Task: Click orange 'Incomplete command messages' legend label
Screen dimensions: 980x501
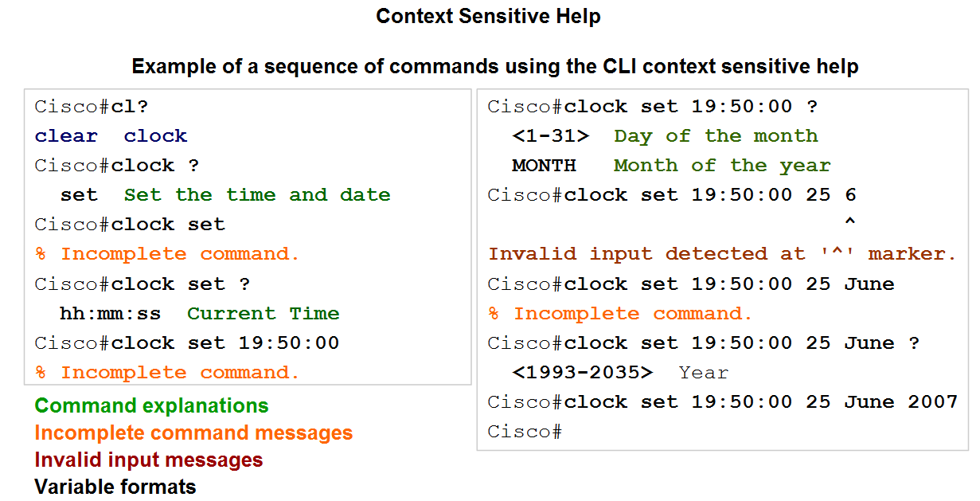Action: (193, 433)
